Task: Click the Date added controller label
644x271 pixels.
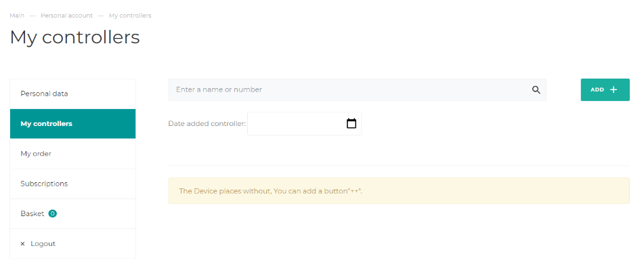Action: (207, 123)
